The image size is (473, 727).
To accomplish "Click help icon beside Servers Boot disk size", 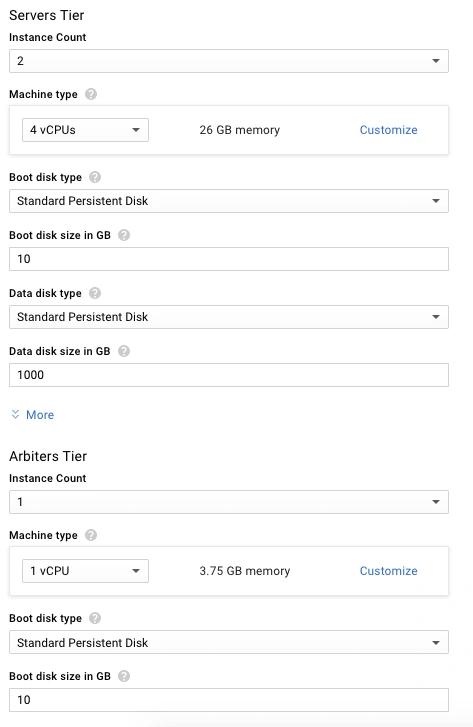I will coord(124,235).
